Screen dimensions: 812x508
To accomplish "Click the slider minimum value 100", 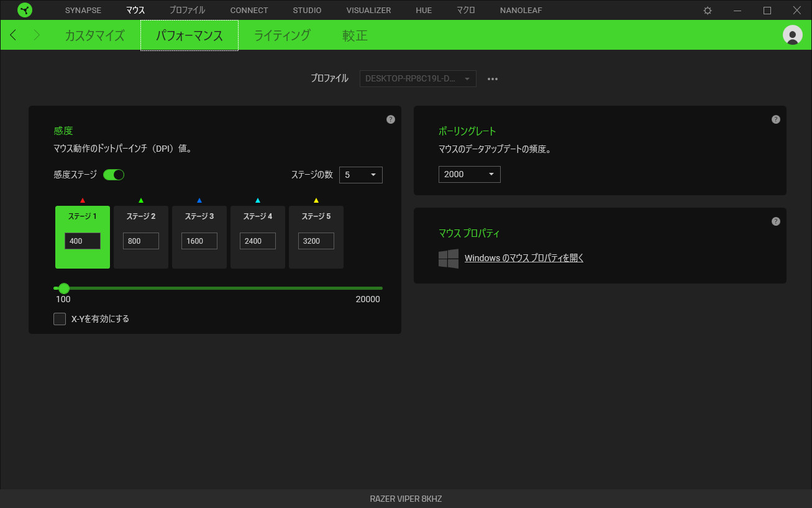I will click(63, 299).
